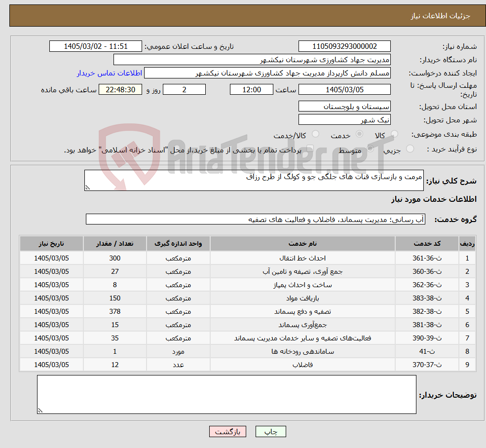Click the unit cell عدد
Image resolution: width=486 pixels, height=448 pixels.
(x=178, y=365)
